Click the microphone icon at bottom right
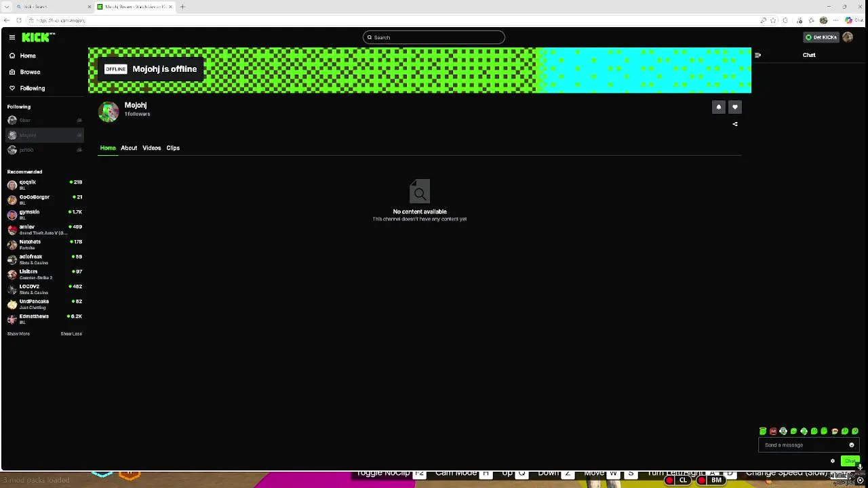This screenshot has height=488, width=868. click(x=860, y=468)
